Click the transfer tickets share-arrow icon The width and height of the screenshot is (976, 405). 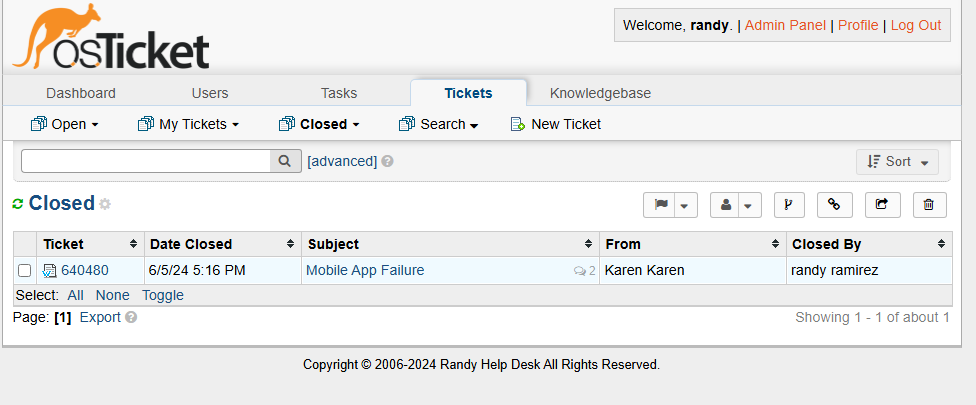pos(882,205)
